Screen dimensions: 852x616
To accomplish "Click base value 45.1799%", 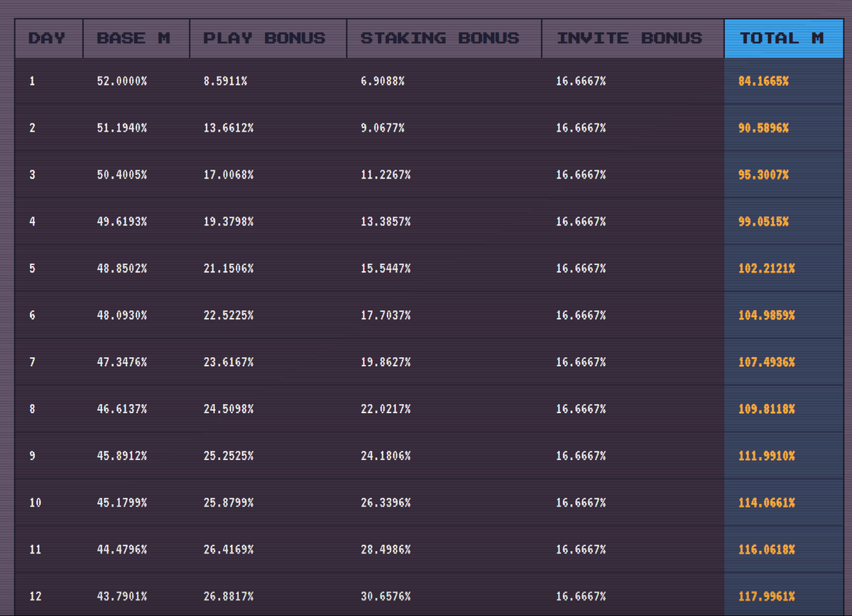I will point(122,503).
